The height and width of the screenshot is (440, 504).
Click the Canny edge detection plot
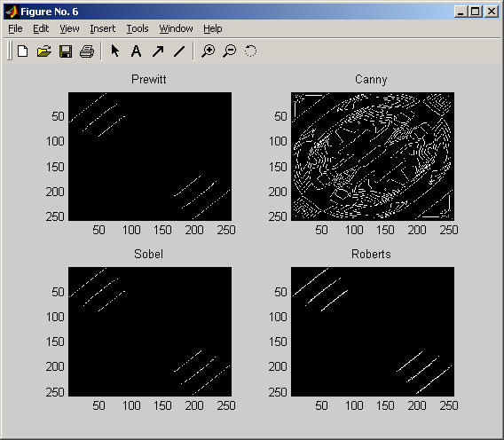tap(373, 156)
